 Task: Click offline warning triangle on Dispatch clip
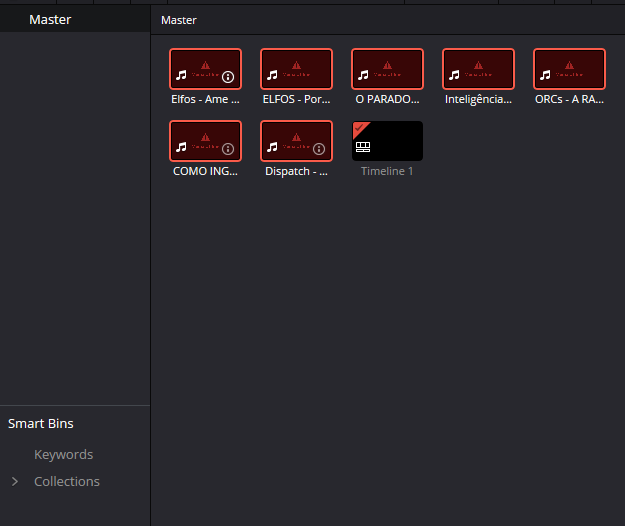pos(296,137)
